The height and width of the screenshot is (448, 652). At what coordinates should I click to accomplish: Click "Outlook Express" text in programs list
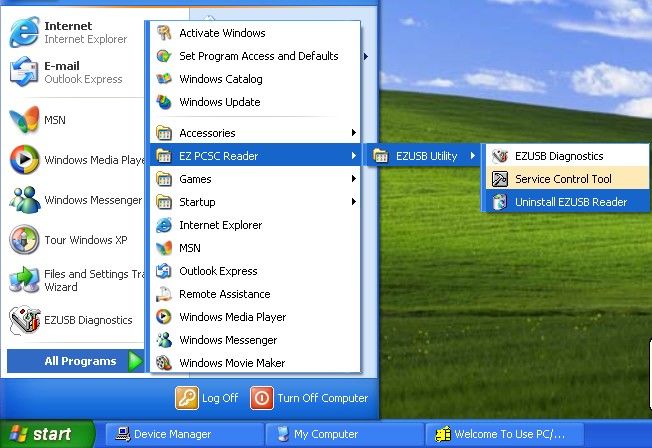218,271
